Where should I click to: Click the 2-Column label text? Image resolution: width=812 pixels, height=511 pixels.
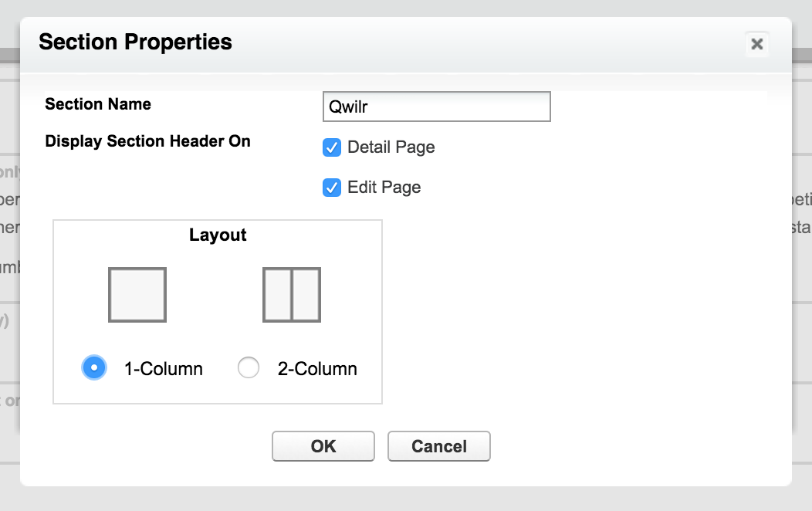point(317,369)
